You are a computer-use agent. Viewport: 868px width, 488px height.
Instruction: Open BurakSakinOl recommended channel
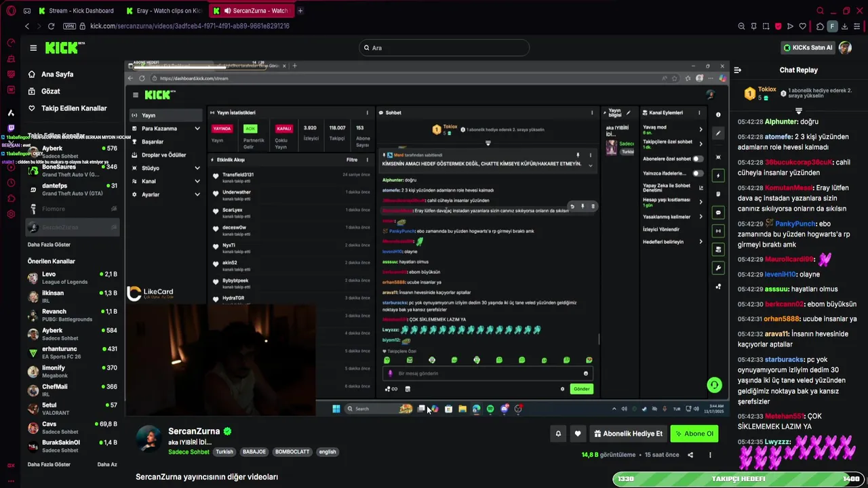tap(73, 446)
